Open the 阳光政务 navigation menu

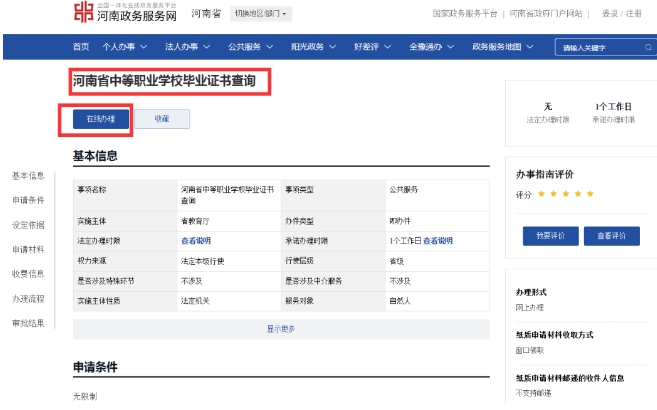point(314,47)
